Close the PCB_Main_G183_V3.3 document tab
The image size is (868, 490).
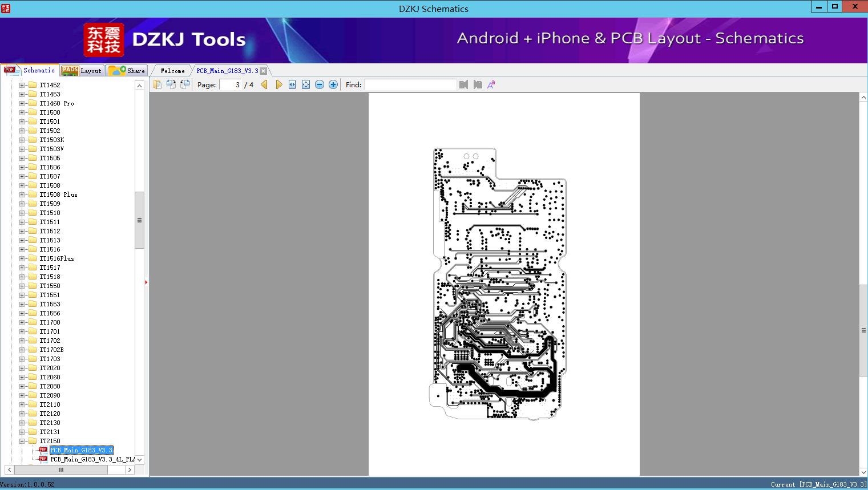[x=264, y=71]
